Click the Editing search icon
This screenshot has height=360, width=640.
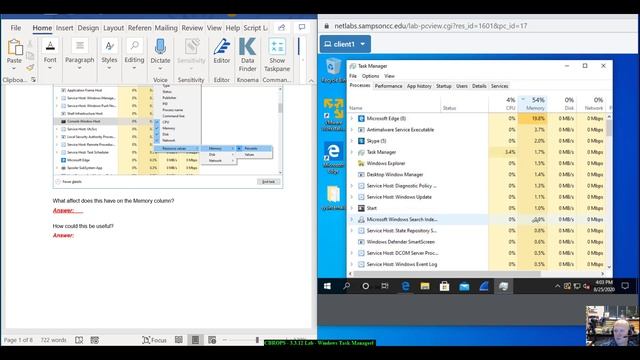(x=134, y=46)
